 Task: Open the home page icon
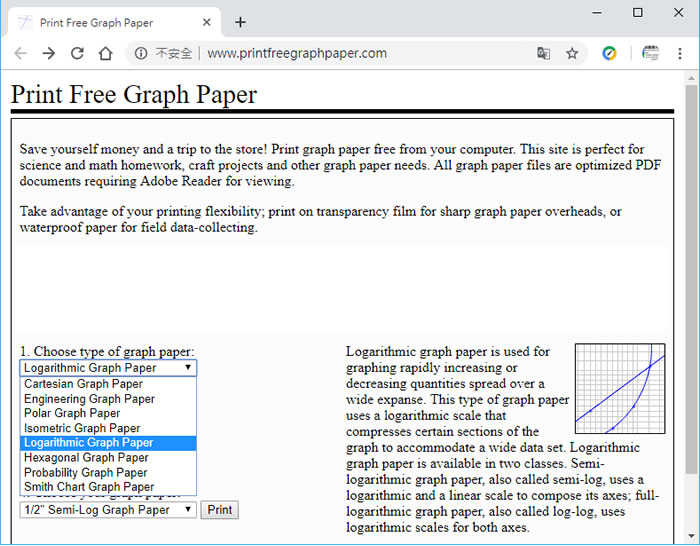105,54
